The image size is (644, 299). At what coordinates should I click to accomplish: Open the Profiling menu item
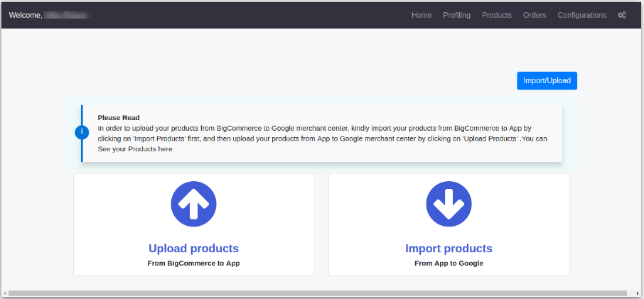(457, 15)
